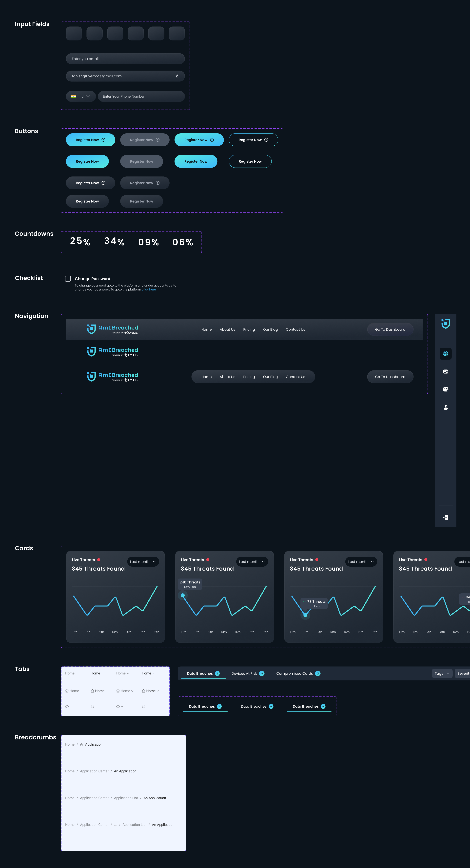Select the highlighted globe icon in sidebar
The height and width of the screenshot is (868, 470).
pyautogui.click(x=445, y=354)
